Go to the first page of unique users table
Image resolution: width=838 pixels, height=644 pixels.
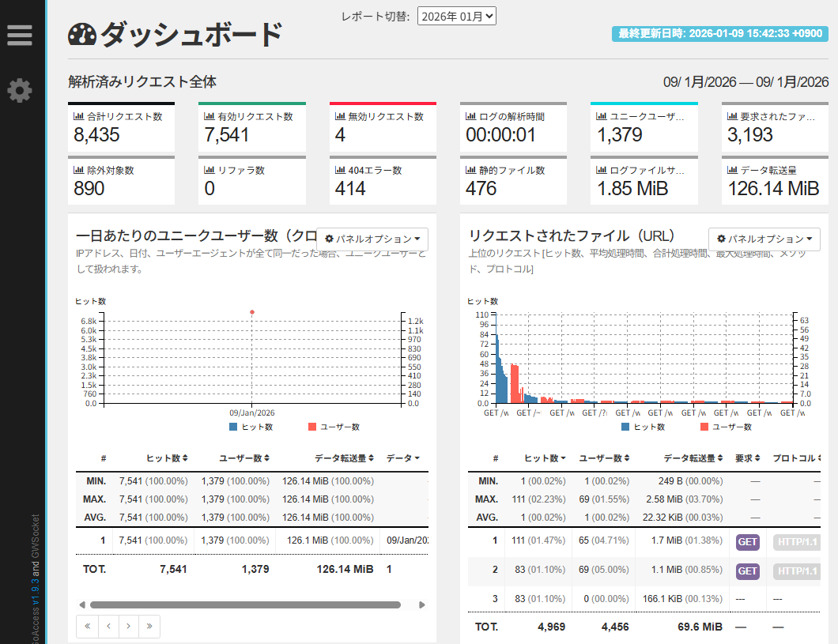[x=87, y=627]
